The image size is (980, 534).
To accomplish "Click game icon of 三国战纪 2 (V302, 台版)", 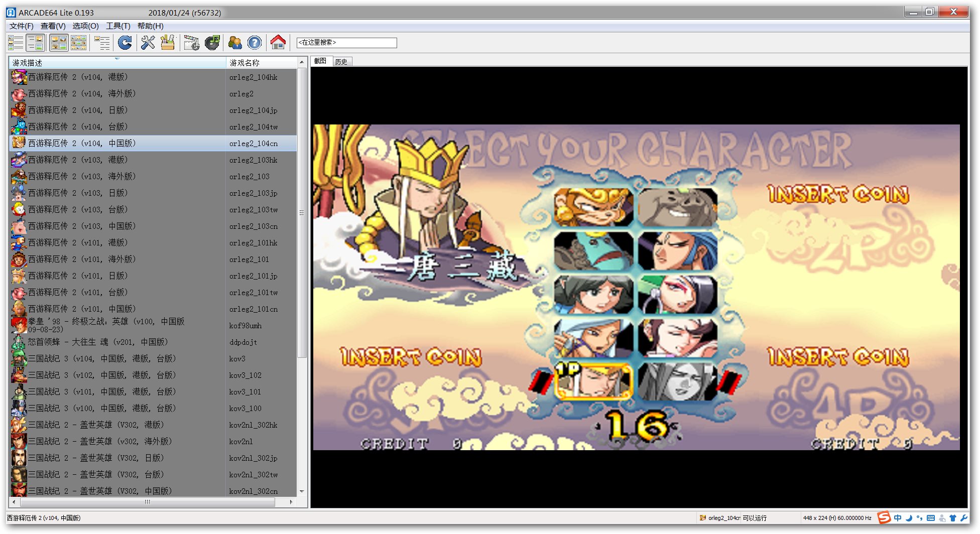I will [x=19, y=475].
